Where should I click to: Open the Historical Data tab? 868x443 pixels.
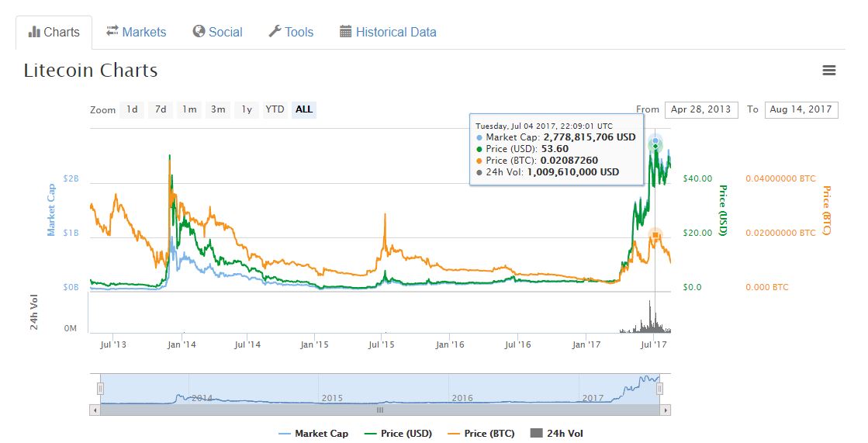(x=388, y=32)
